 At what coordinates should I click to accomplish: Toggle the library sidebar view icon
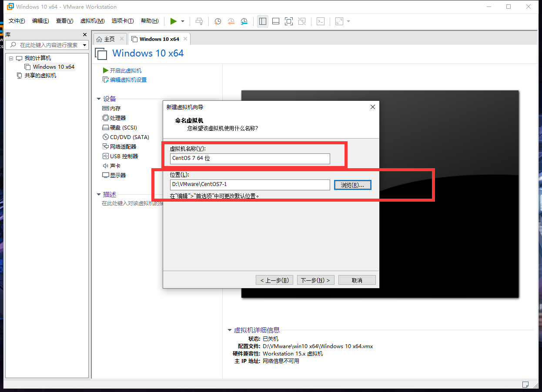[x=262, y=21]
